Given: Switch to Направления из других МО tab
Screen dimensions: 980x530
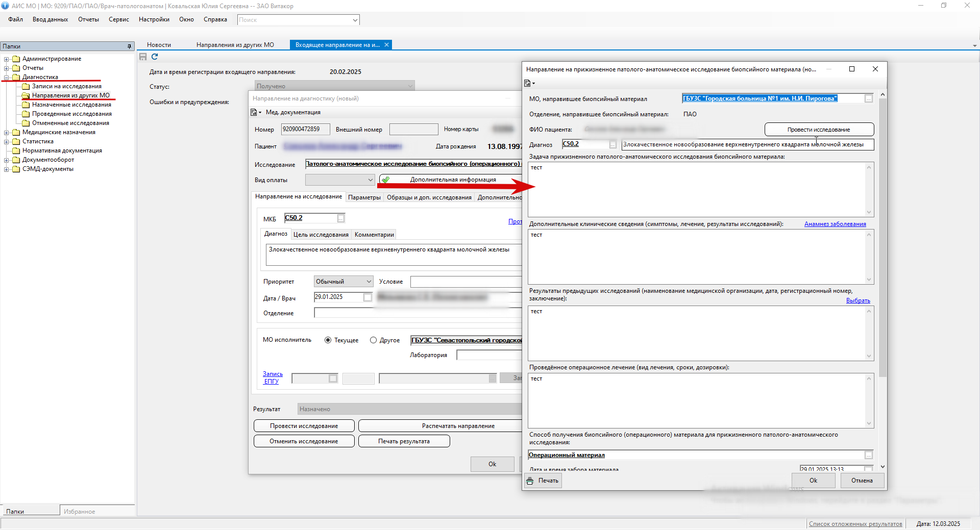Looking at the screenshot, I should point(235,45).
